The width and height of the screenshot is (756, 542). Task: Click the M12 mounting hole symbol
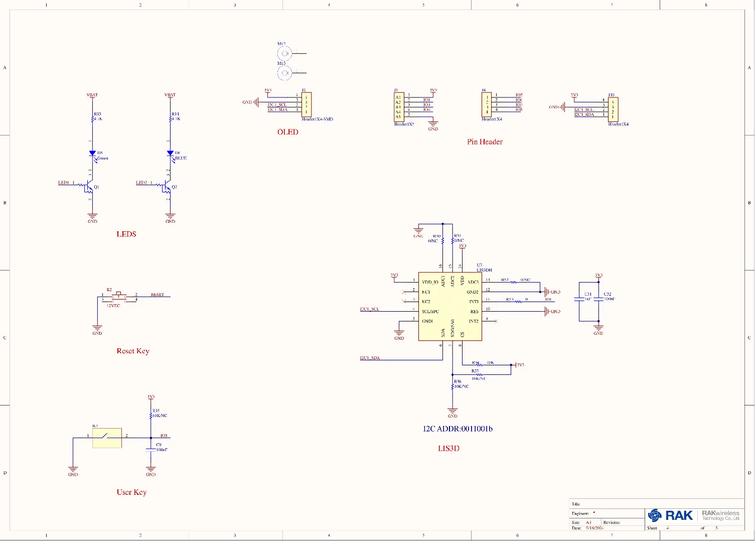point(284,53)
